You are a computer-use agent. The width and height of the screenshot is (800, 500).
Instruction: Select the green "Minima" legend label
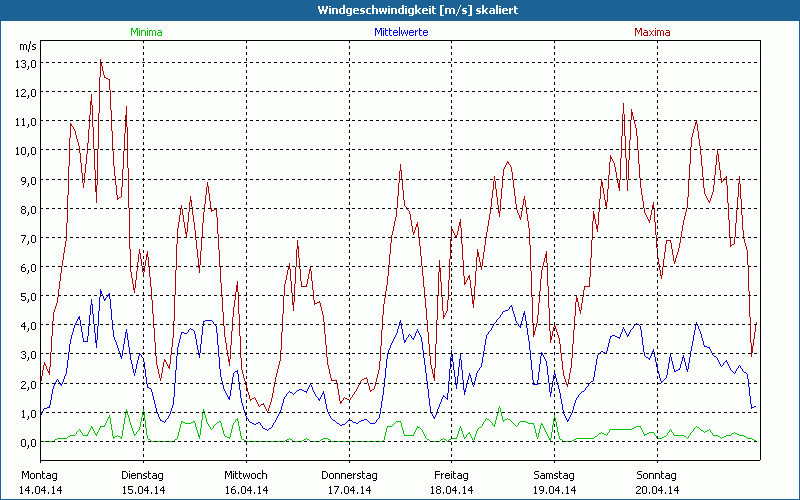pyautogui.click(x=146, y=32)
